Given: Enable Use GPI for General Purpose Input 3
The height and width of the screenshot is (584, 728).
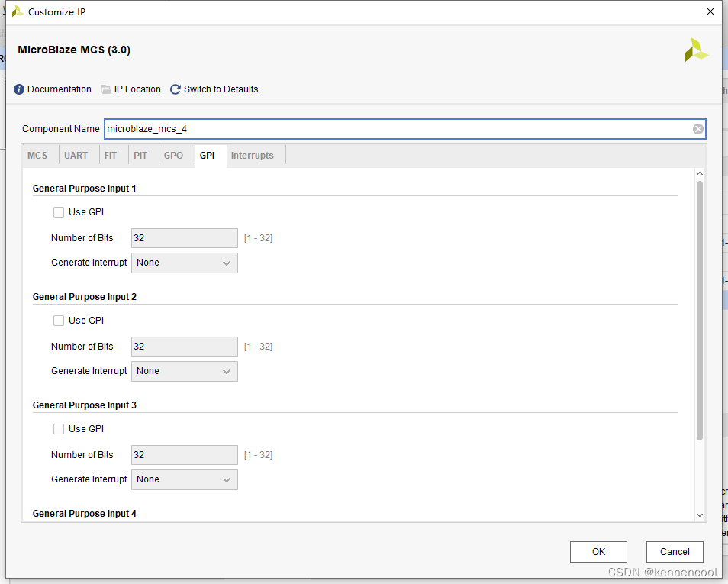Looking at the screenshot, I should pyautogui.click(x=59, y=429).
